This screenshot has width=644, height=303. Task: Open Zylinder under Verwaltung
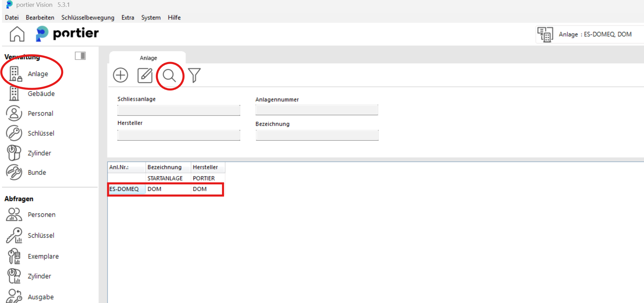(29, 153)
